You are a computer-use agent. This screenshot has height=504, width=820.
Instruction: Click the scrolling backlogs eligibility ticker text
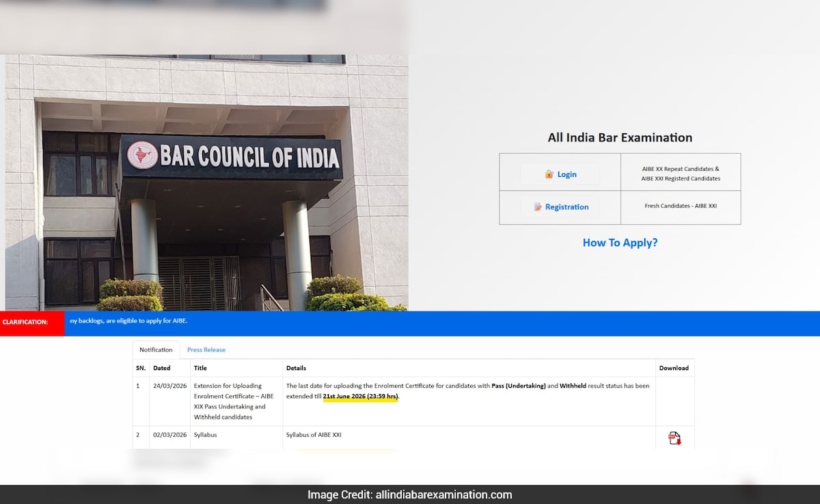128,321
